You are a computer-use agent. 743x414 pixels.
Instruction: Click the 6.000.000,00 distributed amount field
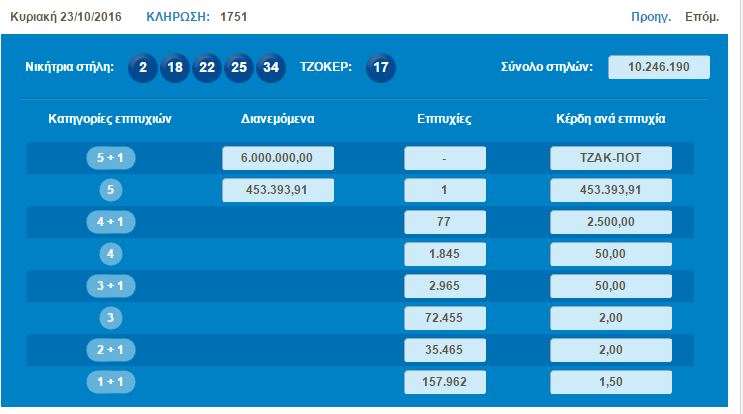click(277, 158)
